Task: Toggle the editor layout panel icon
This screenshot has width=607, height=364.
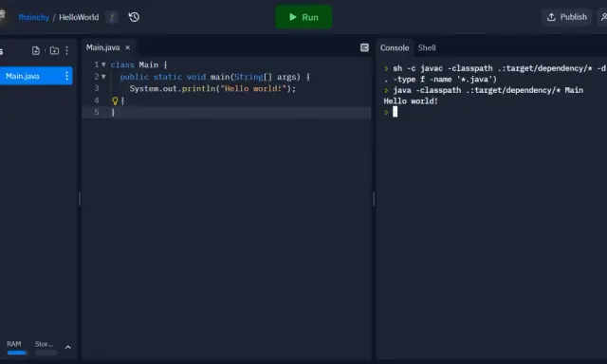Action: tap(364, 47)
